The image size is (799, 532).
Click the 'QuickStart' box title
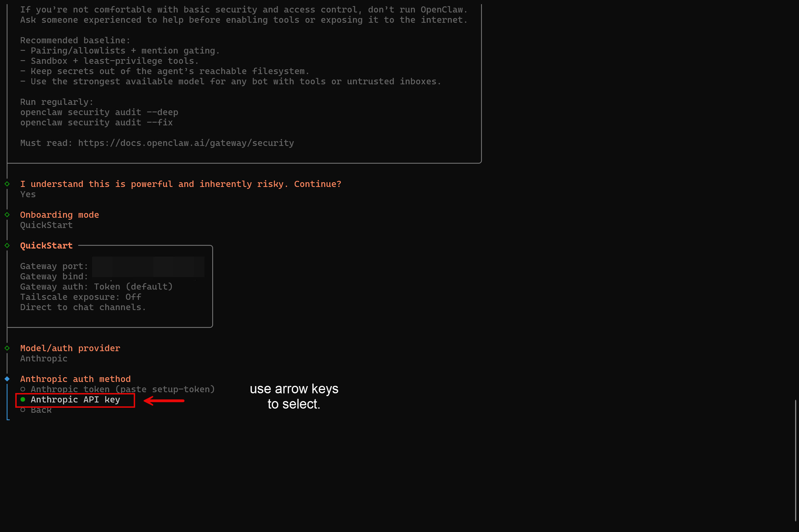click(x=47, y=246)
